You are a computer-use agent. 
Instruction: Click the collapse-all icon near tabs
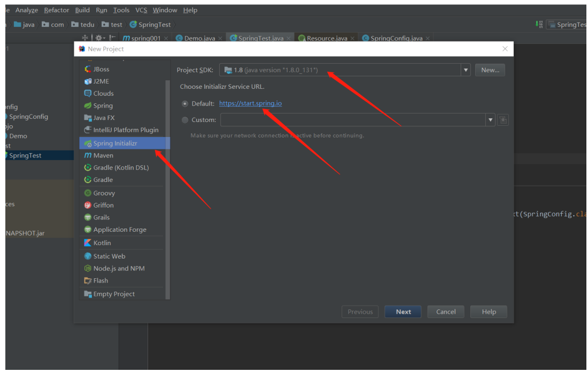pos(85,37)
